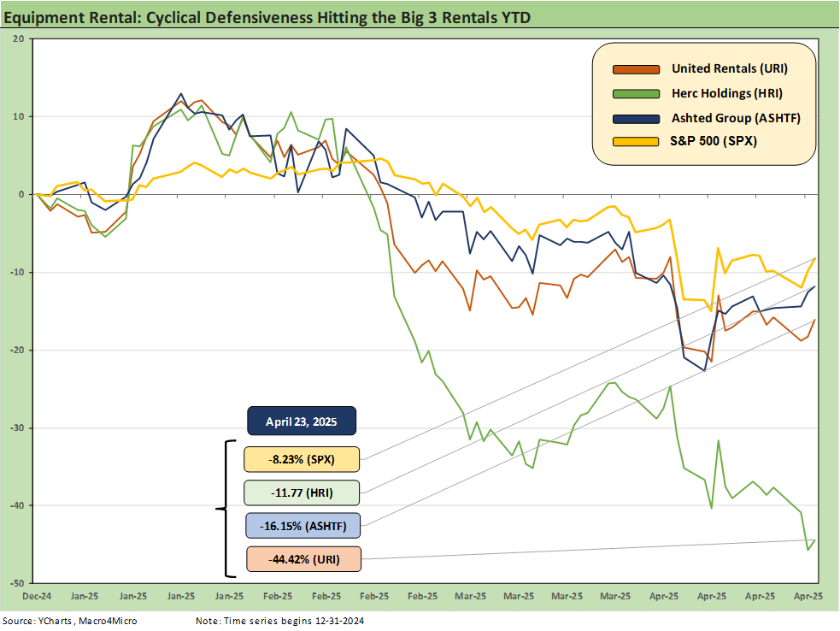Click the curly bracket beside the callouts
840x631 pixels.
(226, 509)
